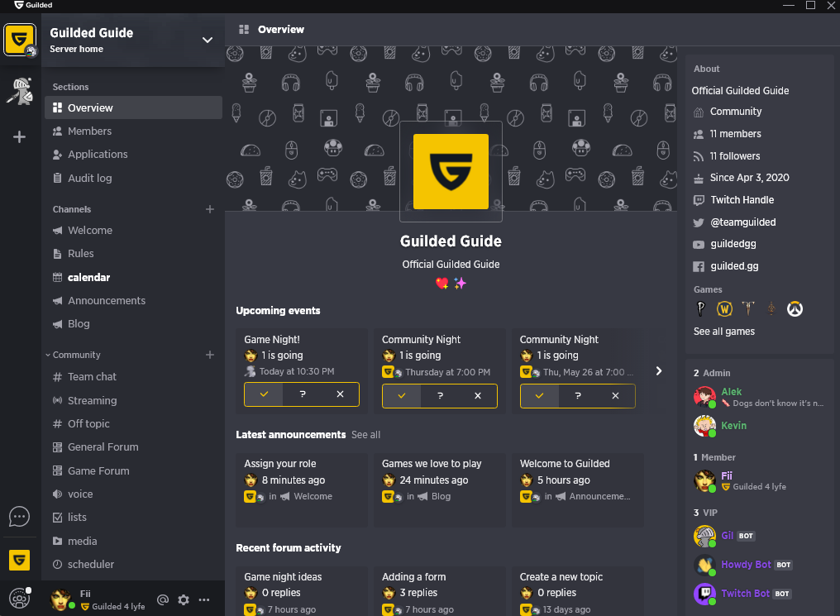Open Guilded Guide server dropdown chevron
Screen dimensions: 840x616
(x=208, y=41)
